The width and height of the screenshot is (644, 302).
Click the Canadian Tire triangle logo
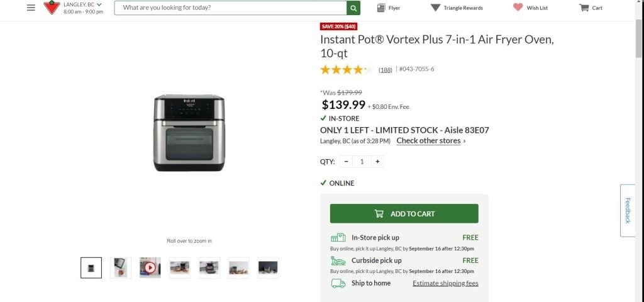[51, 8]
